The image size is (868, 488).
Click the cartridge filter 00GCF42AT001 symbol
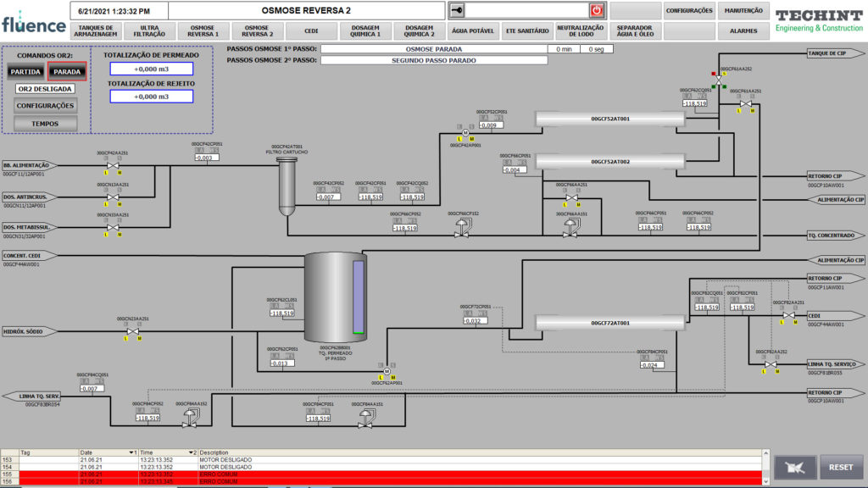[x=287, y=186]
